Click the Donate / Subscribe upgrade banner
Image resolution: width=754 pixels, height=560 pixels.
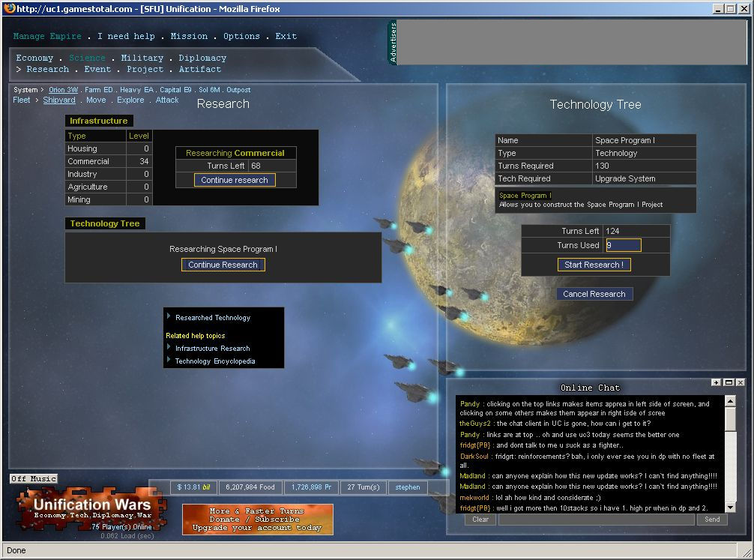tap(257, 520)
